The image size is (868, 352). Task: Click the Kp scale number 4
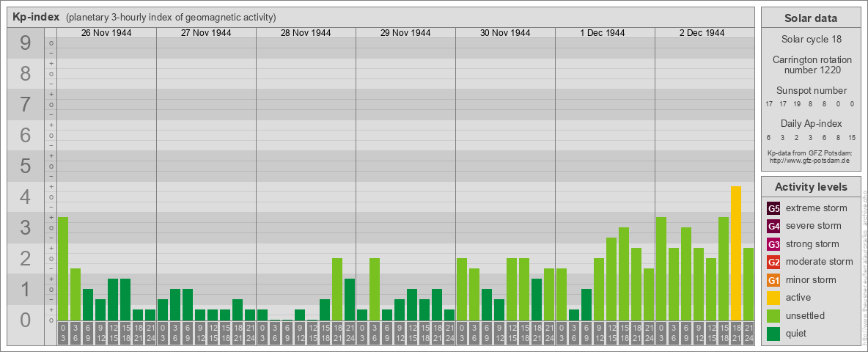[x=26, y=197]
